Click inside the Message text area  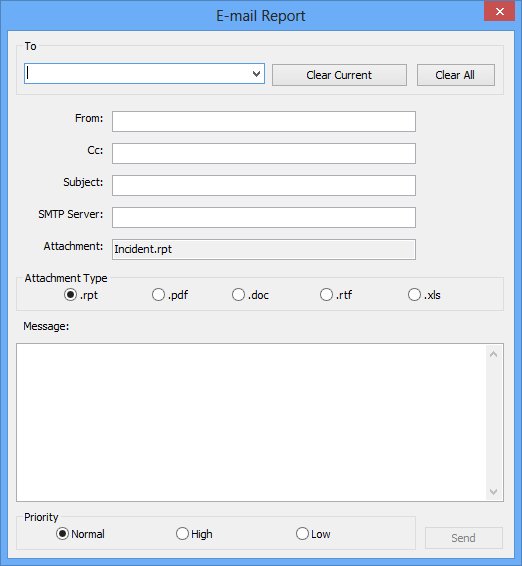(x=251, y=422)
